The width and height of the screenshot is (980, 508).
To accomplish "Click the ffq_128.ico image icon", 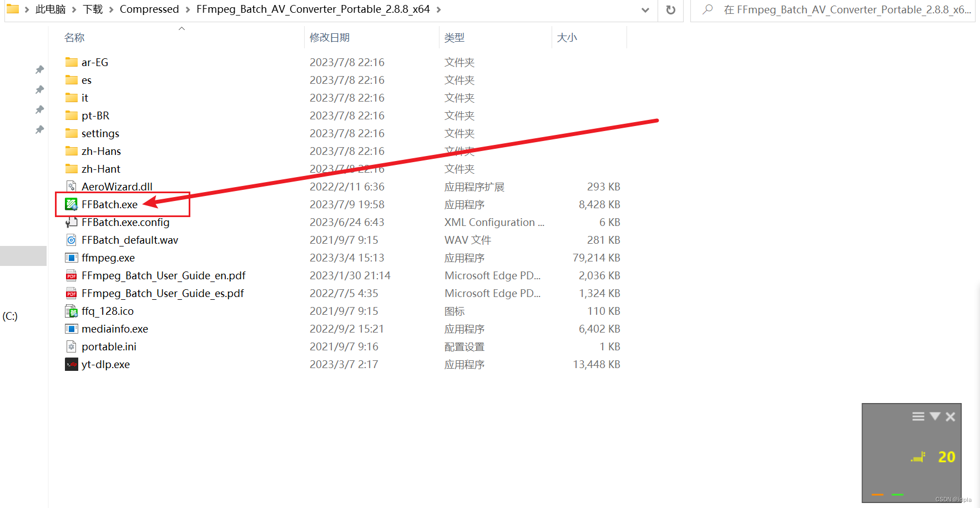I will pyautogui.click(x=71, y=311).
